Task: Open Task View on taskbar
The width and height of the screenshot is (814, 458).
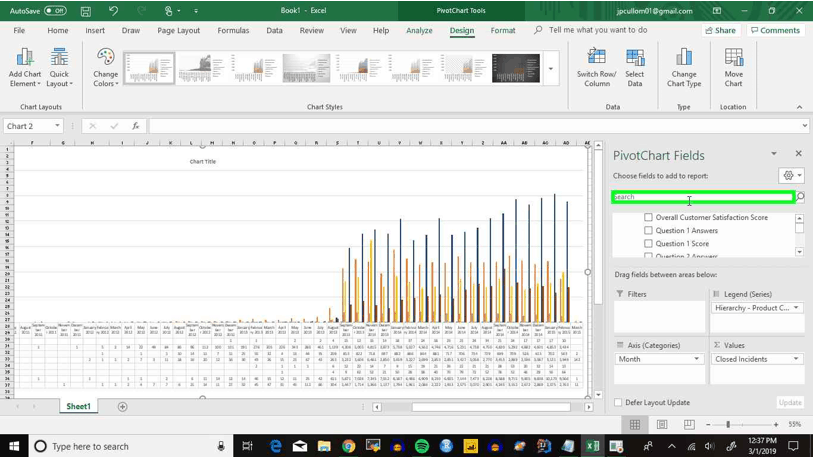Action: pyautogui.click(x=248, y=446)
